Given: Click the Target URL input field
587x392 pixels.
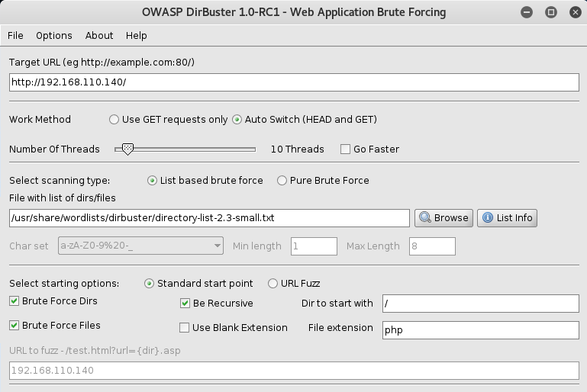Looking at the screenshot, I should (294, 82).
